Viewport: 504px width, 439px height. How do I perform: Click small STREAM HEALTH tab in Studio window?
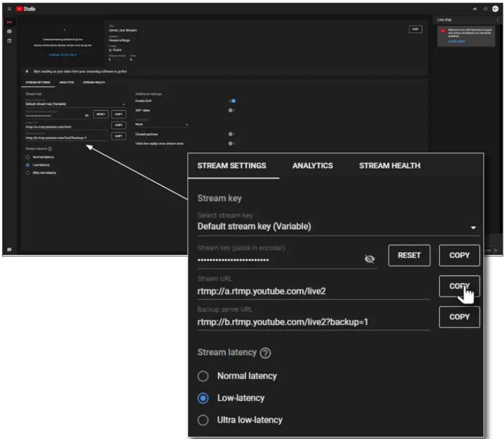click(x=94, y=83)
